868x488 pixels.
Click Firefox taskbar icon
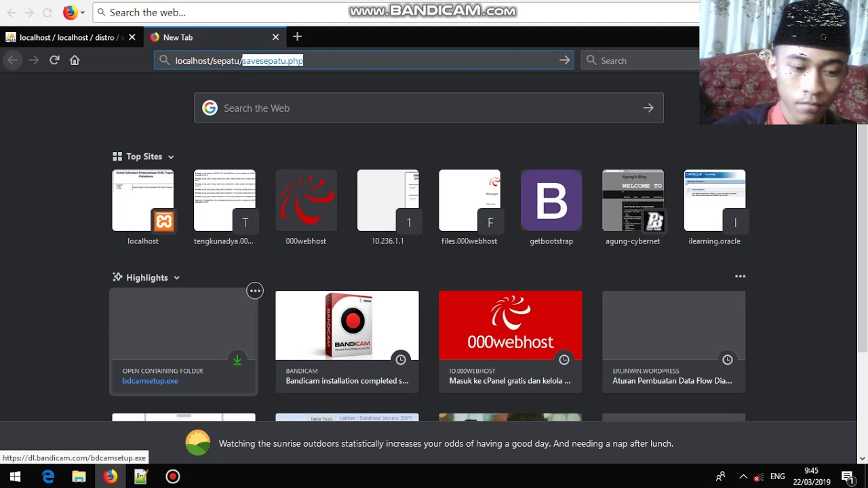110,476
